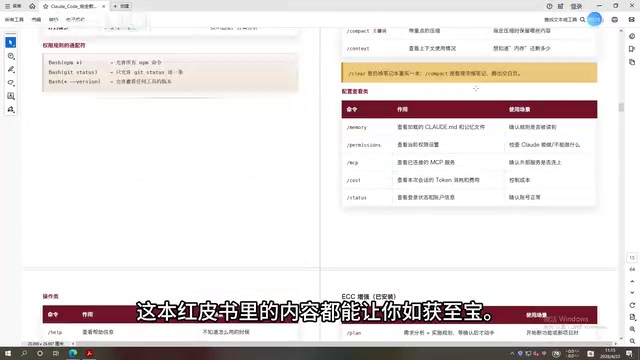Click the /context command cell
Viewport: 640px width, 360px height.
358,49
